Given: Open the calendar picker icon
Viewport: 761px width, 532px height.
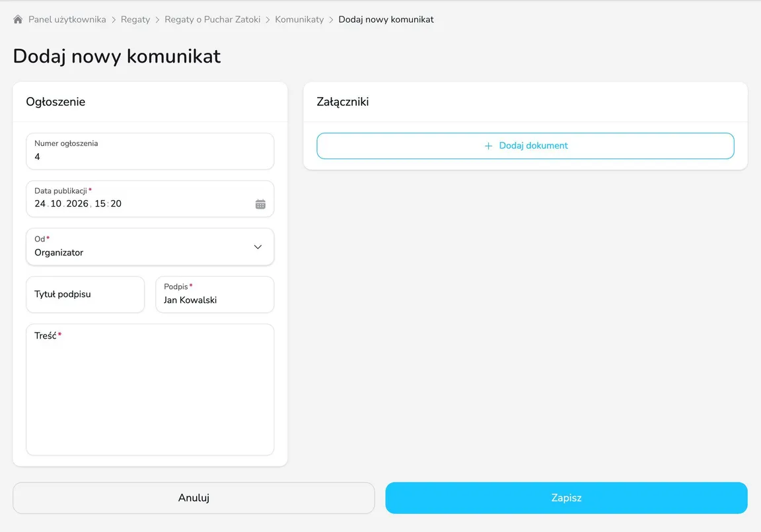Looking at the screenshot, I should coord(260,204).
